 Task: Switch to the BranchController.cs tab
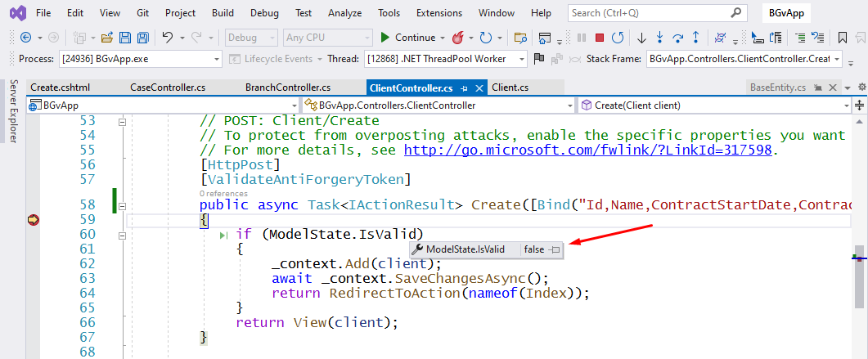[288, 88]
